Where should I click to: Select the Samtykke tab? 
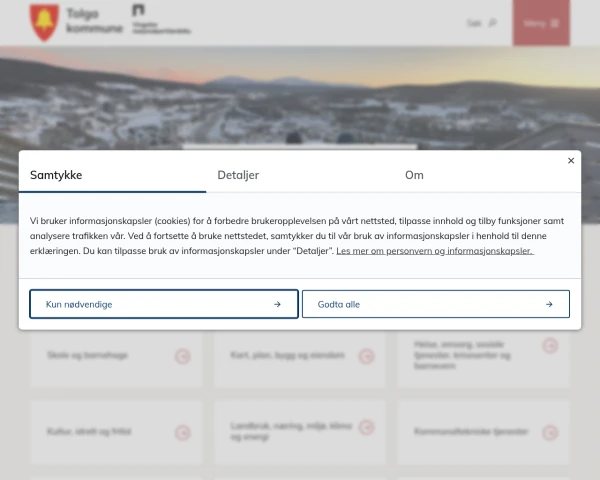click(x=56, y=175)
